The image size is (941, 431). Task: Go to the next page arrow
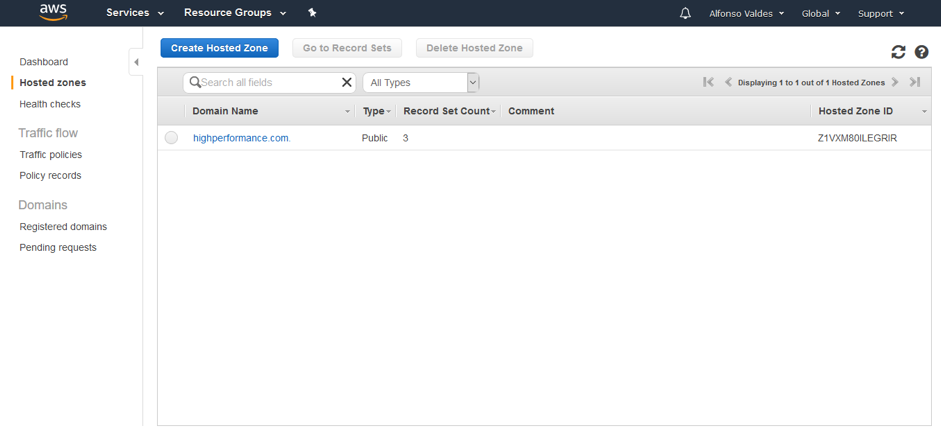pos(895,83)
